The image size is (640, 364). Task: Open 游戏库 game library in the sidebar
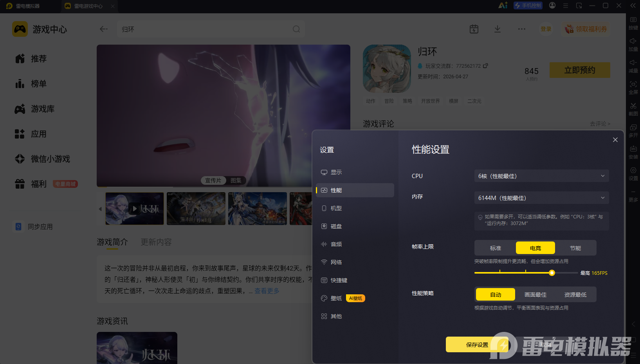point(34,109)
